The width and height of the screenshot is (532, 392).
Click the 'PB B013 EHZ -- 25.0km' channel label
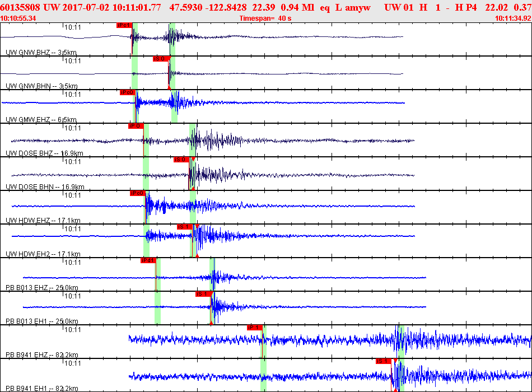42,288
